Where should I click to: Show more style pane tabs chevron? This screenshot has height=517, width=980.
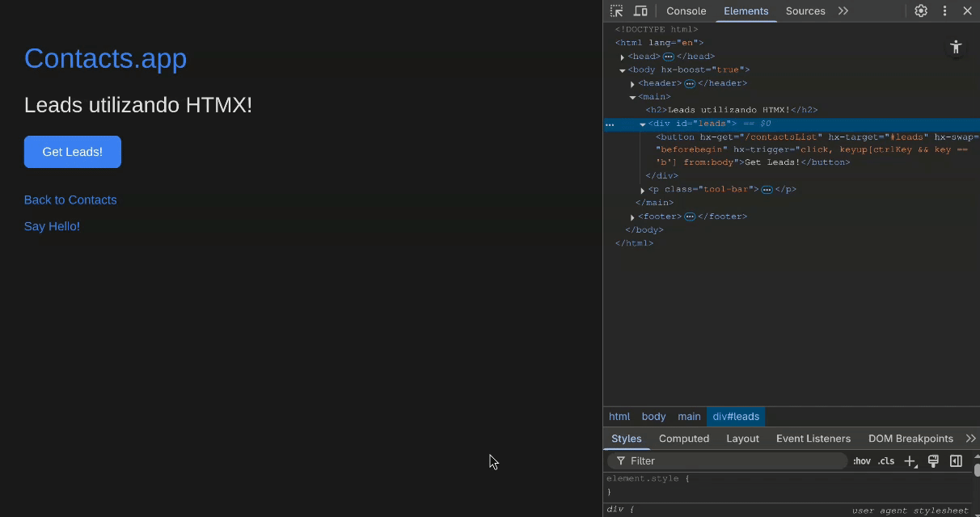pos(970,439)
